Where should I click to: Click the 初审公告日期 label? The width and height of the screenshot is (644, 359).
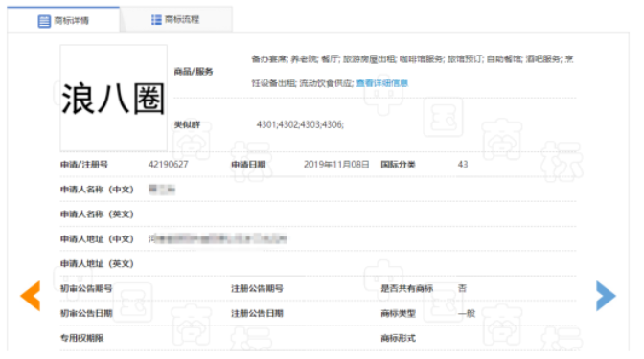[86, 313]
